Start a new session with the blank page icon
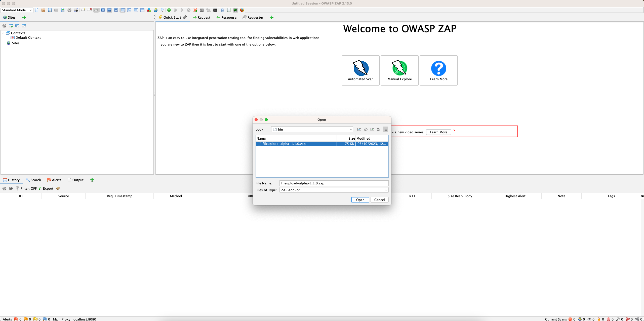The image size is (644, 321). (37, 10)
